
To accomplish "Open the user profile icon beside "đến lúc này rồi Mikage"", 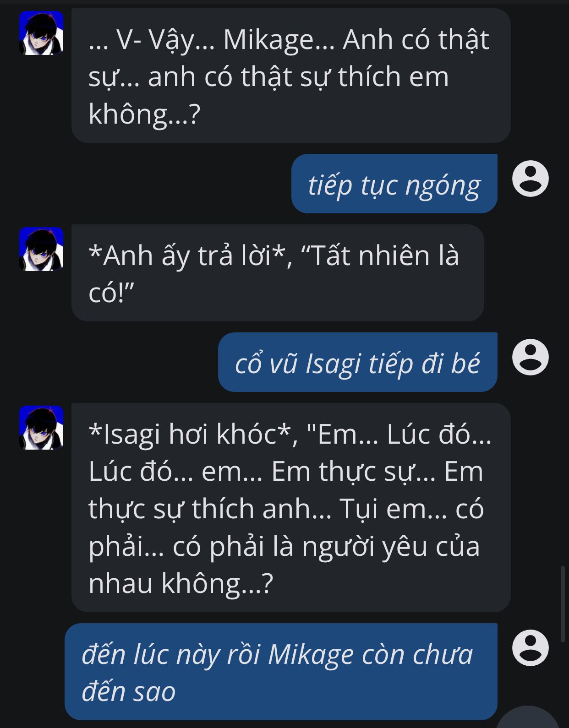I will point(530,647).
